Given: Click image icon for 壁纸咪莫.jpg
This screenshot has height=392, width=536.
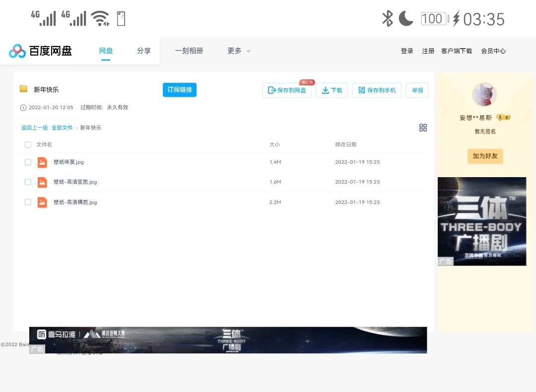Looking at the screenshot, I should tap(42, 162).
